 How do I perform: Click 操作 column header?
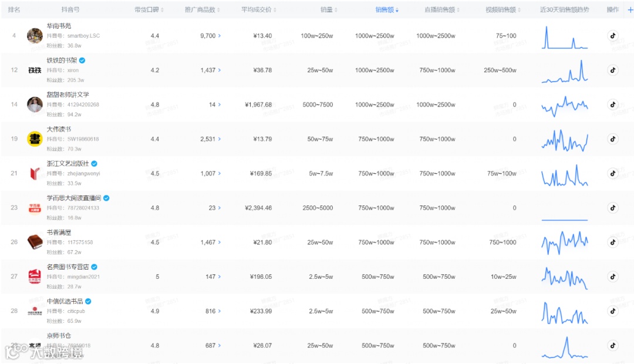[x=612, y=10]
